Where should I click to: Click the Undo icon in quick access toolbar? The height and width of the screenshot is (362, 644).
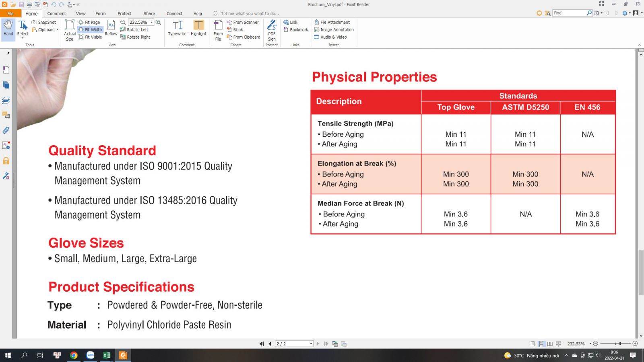click(x=54, y=4)
